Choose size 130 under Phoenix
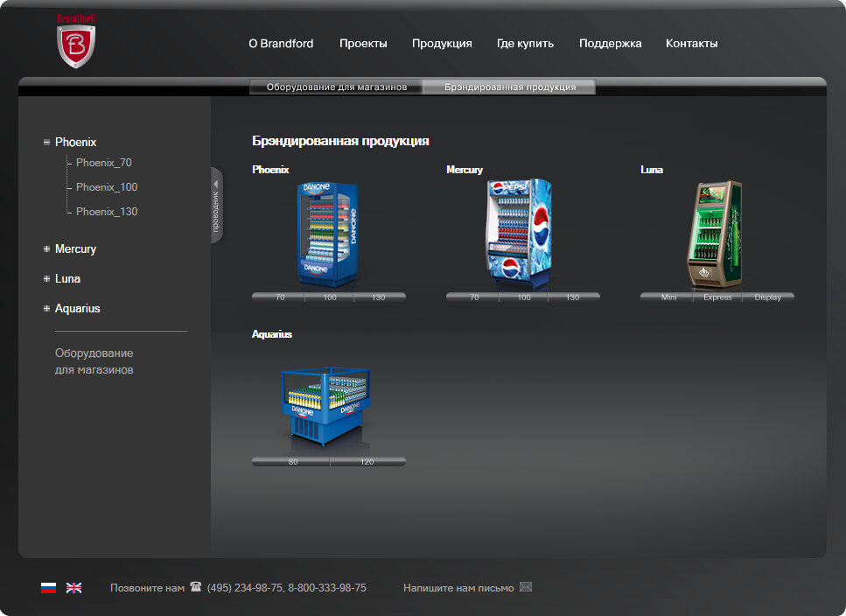 tap(379, 297)
